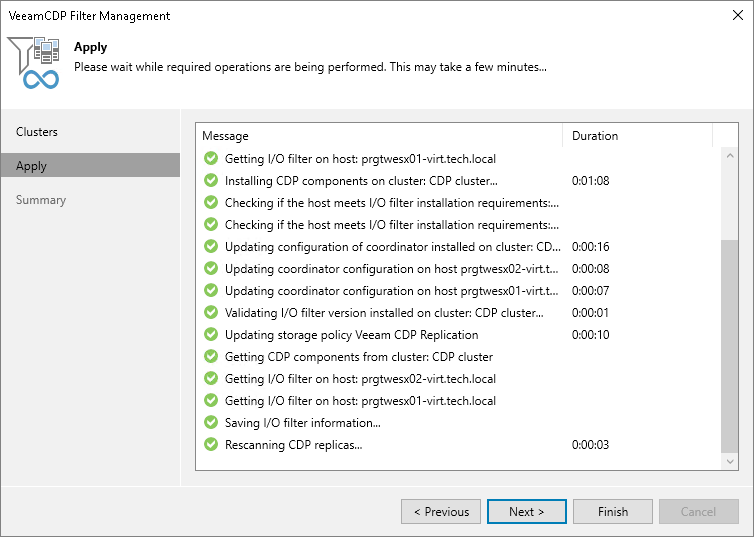Click duration value 0:00:10
Image resolution: width=754 pixels, height=537 pixels.
[591, 334]
